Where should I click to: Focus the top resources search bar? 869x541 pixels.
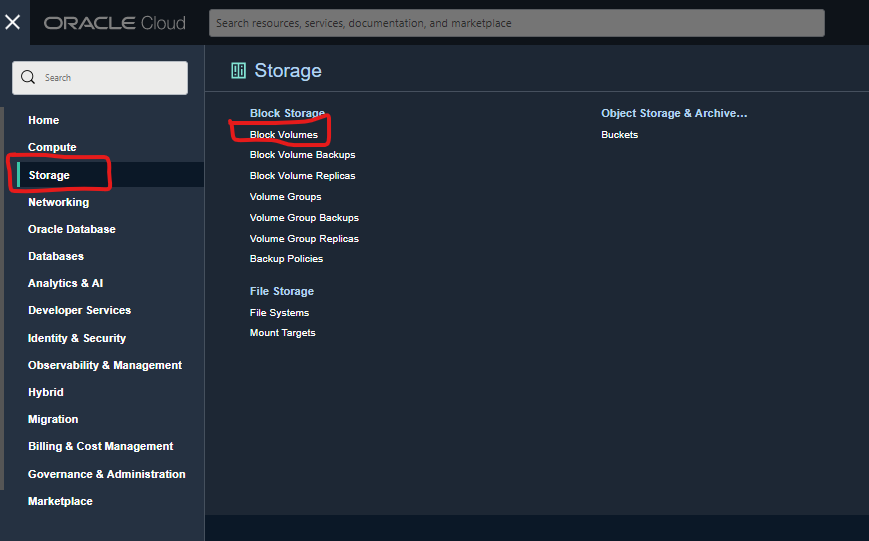[517, 23]
